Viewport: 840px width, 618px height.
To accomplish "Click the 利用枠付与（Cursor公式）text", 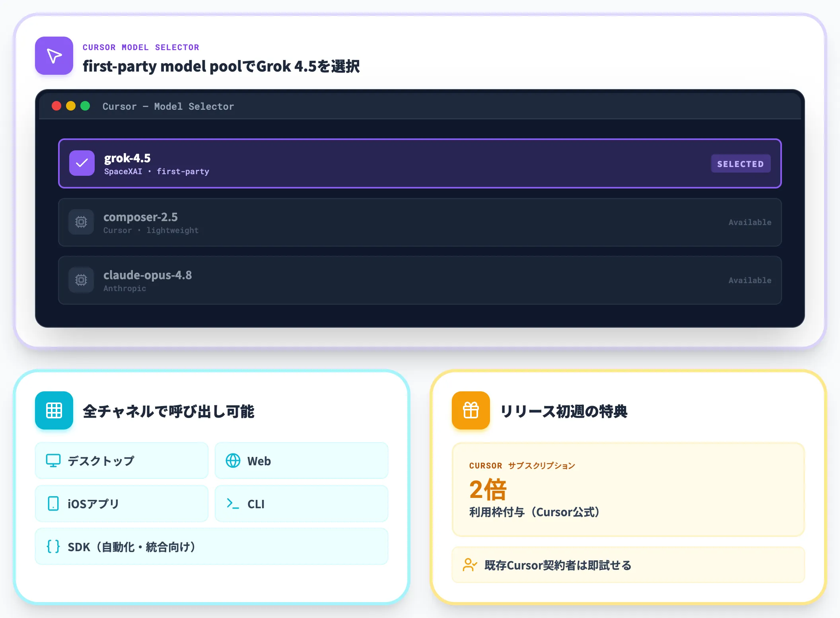I will 535,512.
